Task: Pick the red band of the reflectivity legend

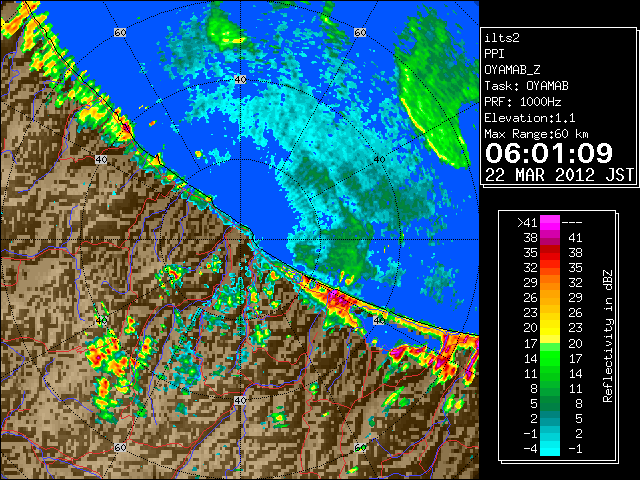Action: (550, 253)
